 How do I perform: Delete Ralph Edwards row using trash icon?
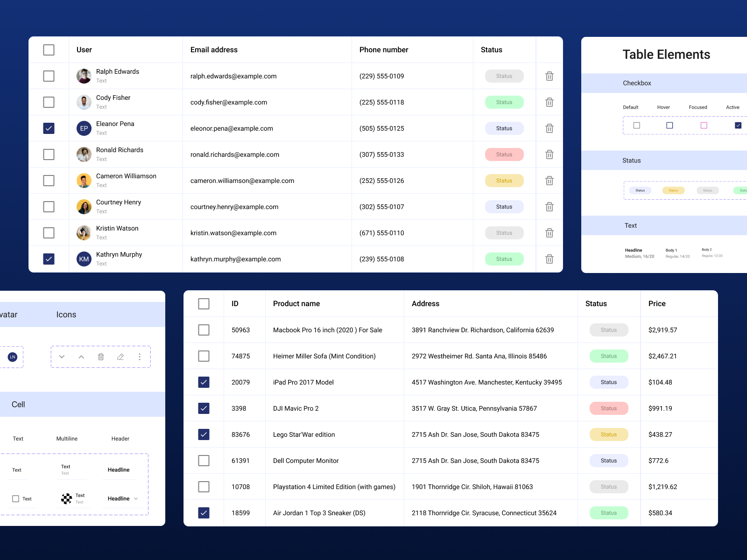(x=549, y=76)
